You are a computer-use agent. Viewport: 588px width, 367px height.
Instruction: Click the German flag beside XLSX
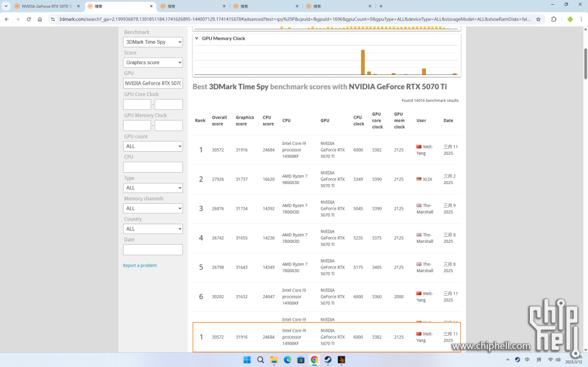coord(419,179)
